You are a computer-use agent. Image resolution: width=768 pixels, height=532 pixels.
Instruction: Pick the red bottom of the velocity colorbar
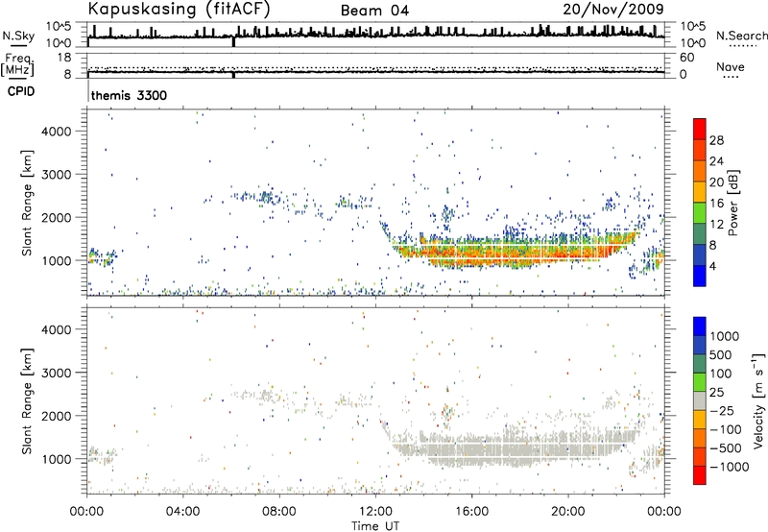coord(700,475)
